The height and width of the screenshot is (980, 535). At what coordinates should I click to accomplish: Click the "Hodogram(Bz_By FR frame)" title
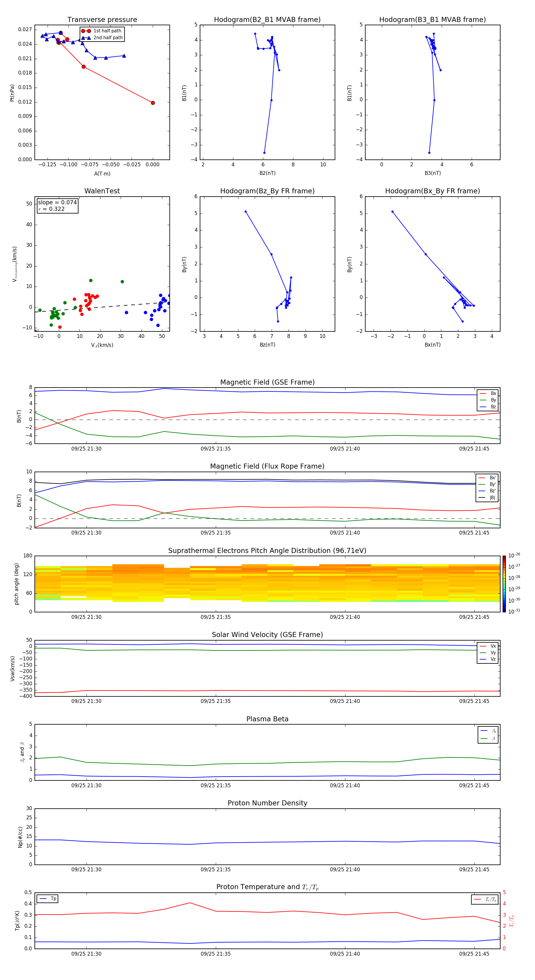pyautogui.click(x=267, y=191)
